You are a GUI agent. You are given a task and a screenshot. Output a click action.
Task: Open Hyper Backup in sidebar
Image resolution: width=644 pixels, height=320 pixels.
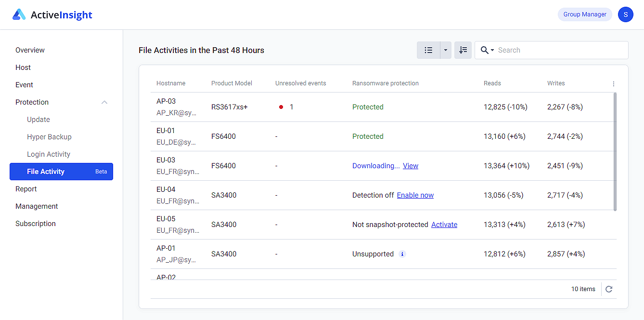point(49,137)
